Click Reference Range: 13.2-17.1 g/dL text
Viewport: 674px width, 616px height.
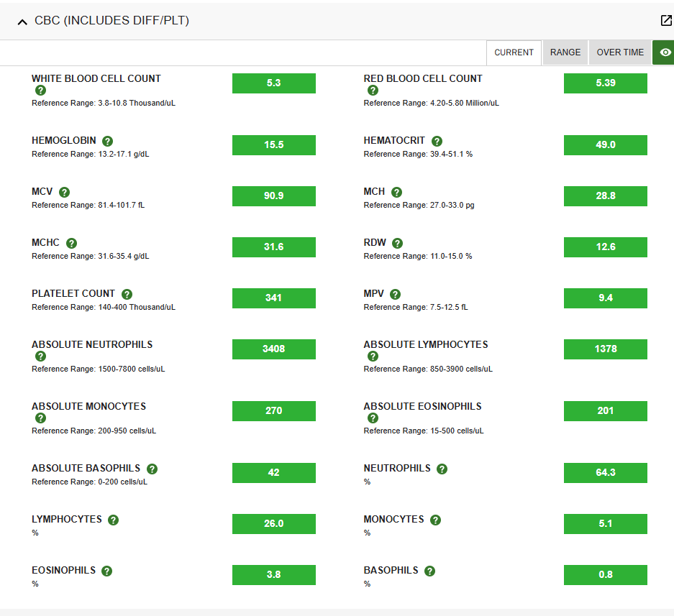click(x=90, y=155)
